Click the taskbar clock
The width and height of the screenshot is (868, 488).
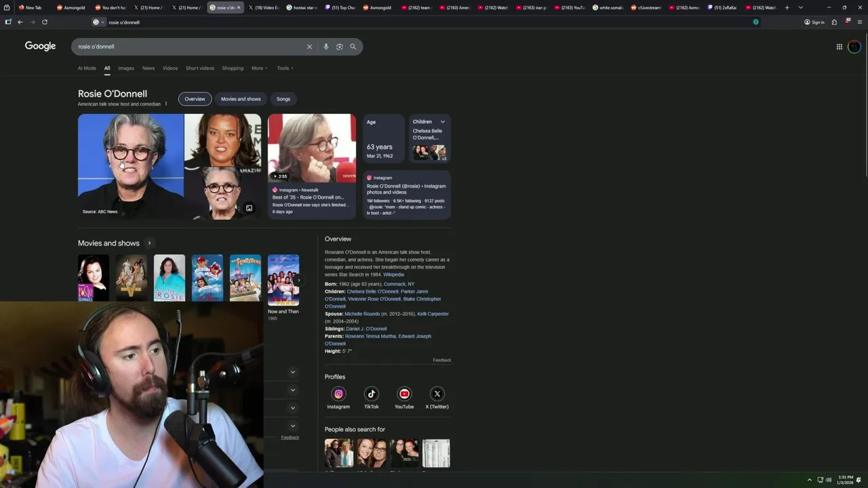(x=845, y=480)
